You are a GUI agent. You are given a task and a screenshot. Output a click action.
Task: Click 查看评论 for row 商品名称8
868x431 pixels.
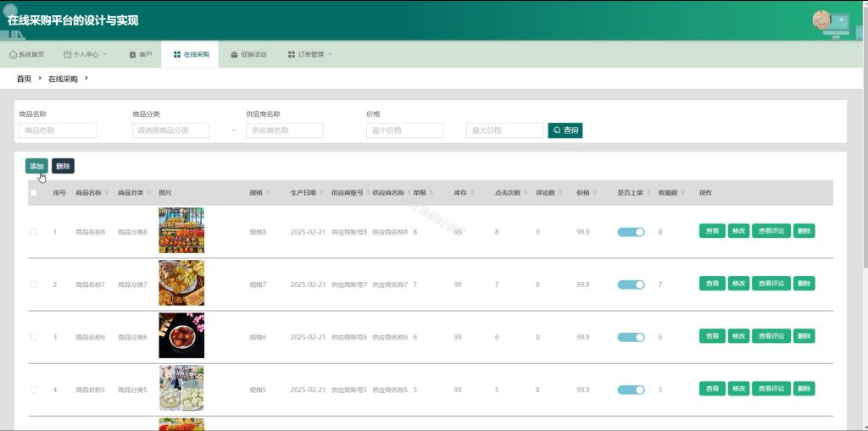coord(771,230)
